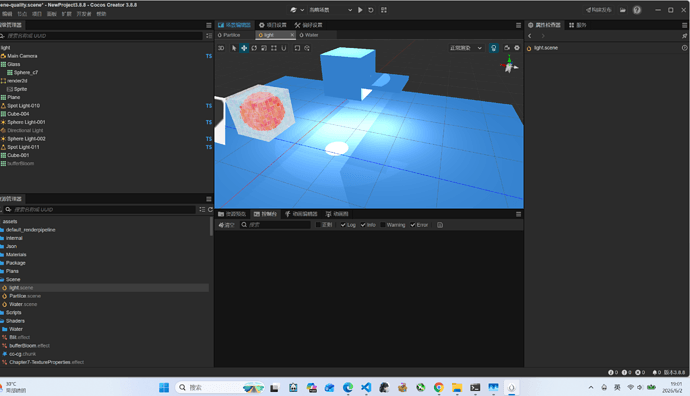The height and width of the screenshot is (396, 690).
Task: Click the play preview button
Action: tap(360, 10)
